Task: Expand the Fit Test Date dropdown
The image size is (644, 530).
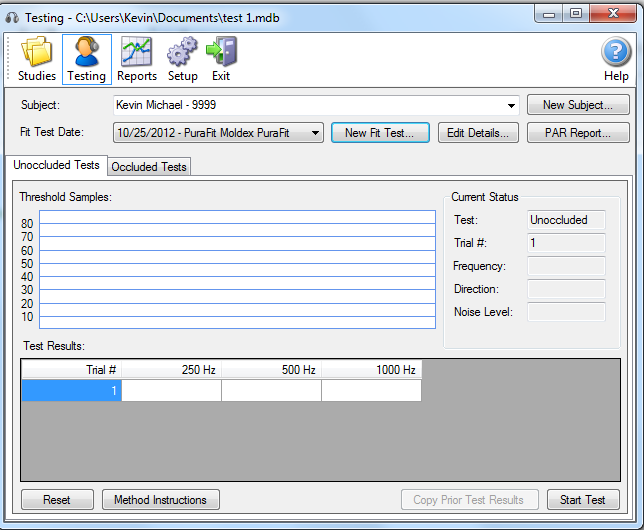Action: [315, 132]
